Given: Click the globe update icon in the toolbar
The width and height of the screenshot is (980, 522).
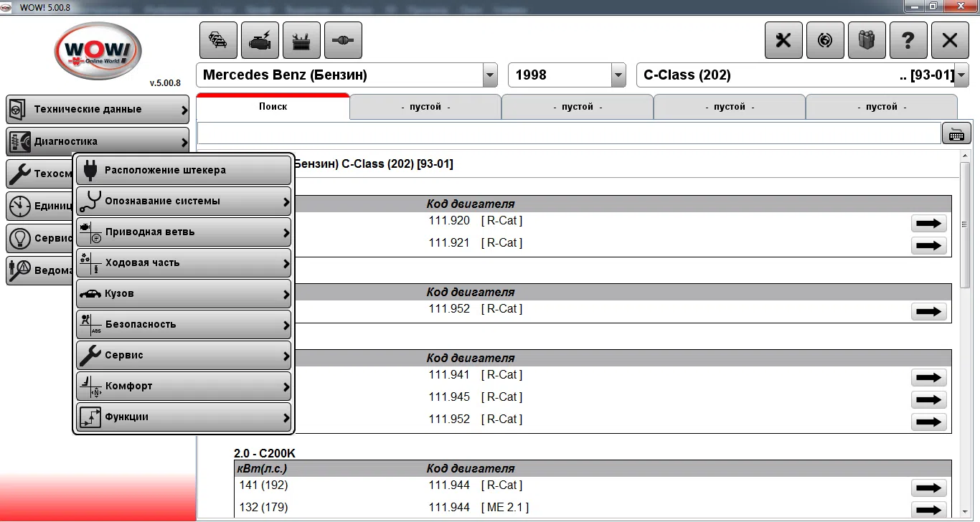Looking at the screenshot, I should (825, 39).
